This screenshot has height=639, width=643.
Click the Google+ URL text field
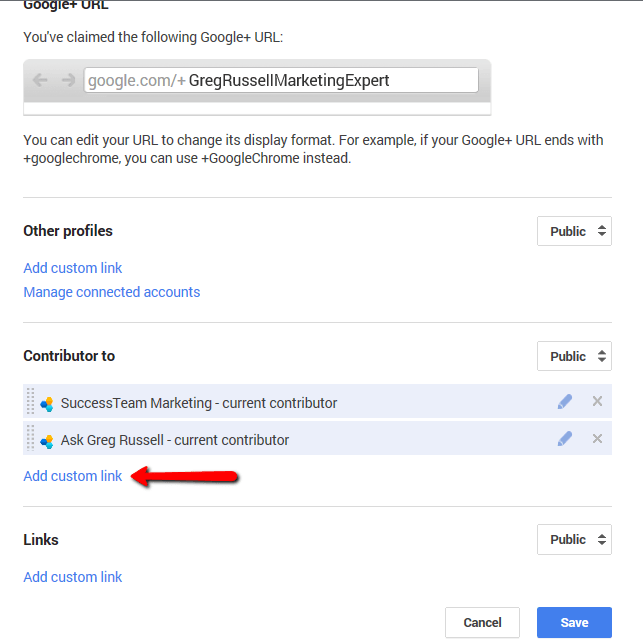(x=281, y=80)
